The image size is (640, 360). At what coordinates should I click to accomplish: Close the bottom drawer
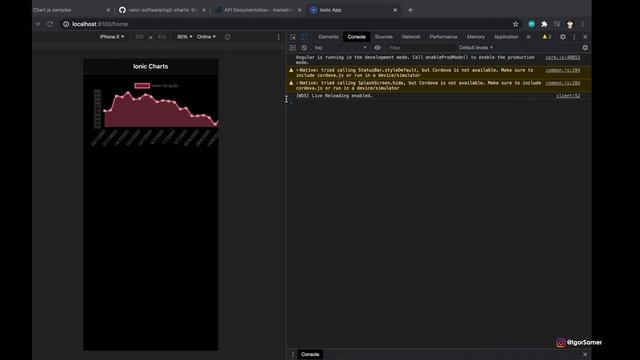point(585,354)
